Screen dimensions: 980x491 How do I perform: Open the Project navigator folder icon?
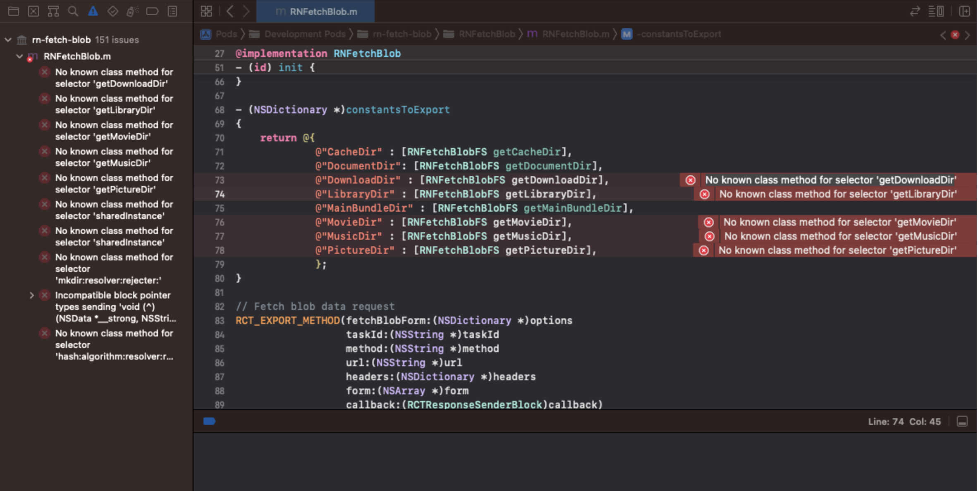click(14, 11)
